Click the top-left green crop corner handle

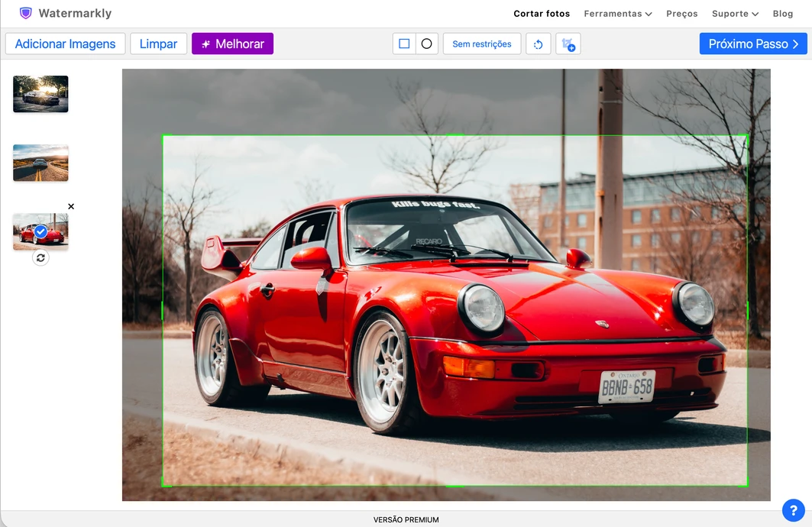click(x=163, y=136)
